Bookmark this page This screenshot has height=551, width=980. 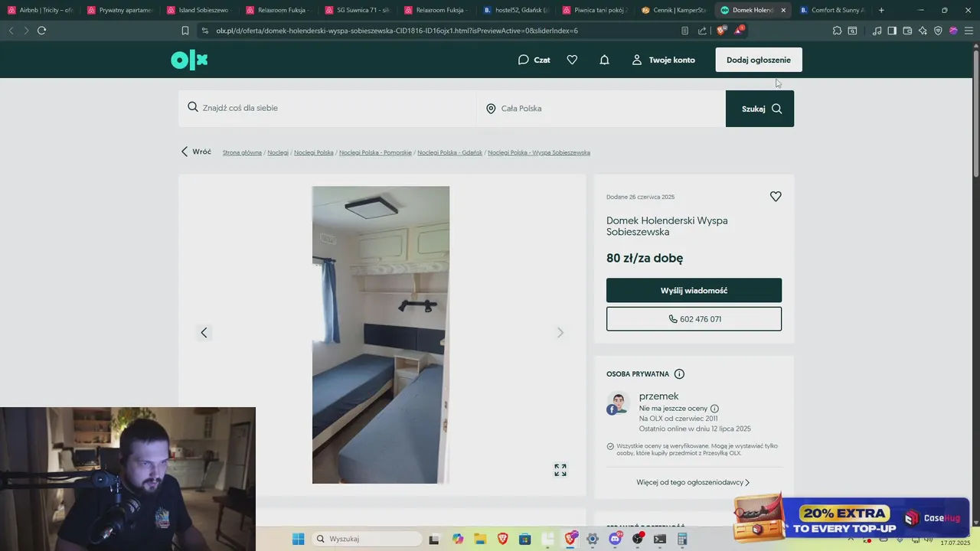point(185,31)
